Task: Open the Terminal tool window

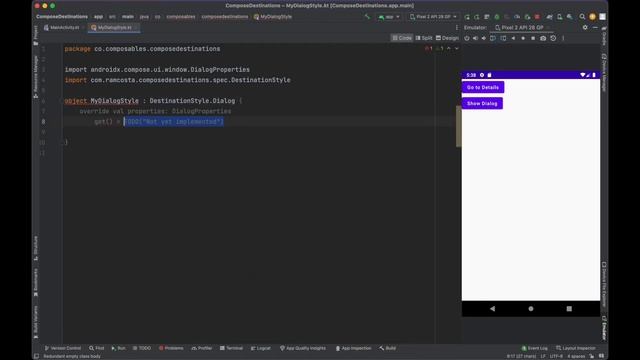Action: (x=231, y=348)
